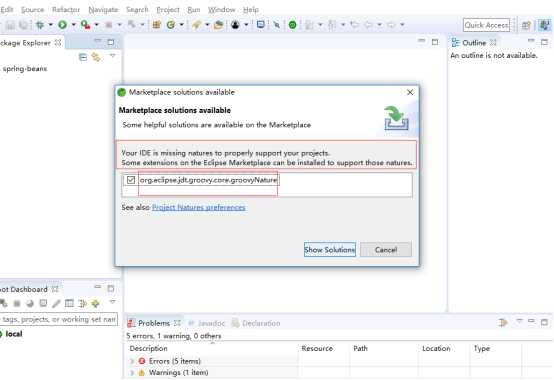Click the green Run button in toolbar
Screen dimensions: 554x380
[63, 25]
